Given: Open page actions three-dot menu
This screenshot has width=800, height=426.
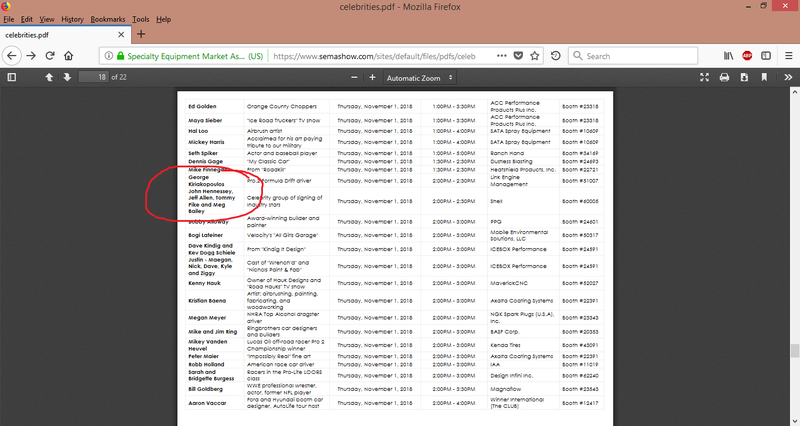Looking at the screenshot, I should pos(502,56).
